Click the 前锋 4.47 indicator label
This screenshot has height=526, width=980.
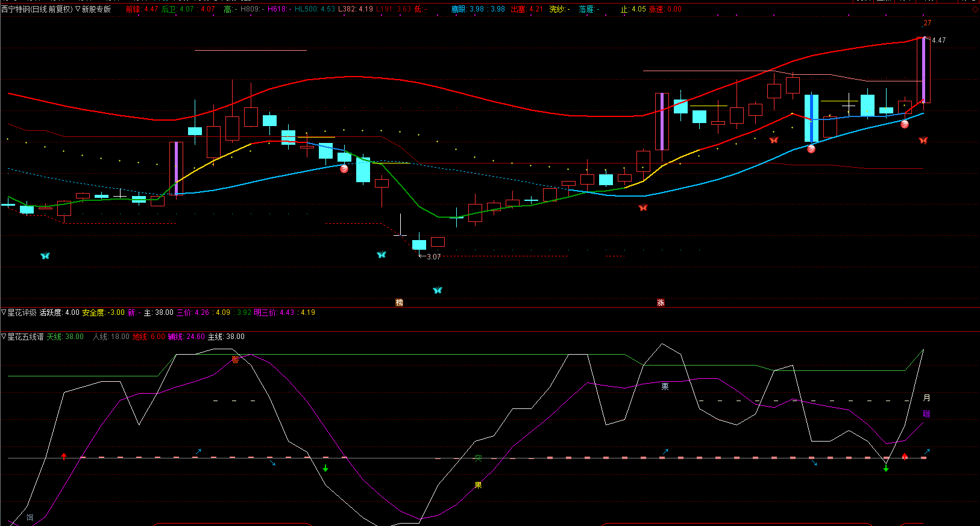(x=142, y=9)
